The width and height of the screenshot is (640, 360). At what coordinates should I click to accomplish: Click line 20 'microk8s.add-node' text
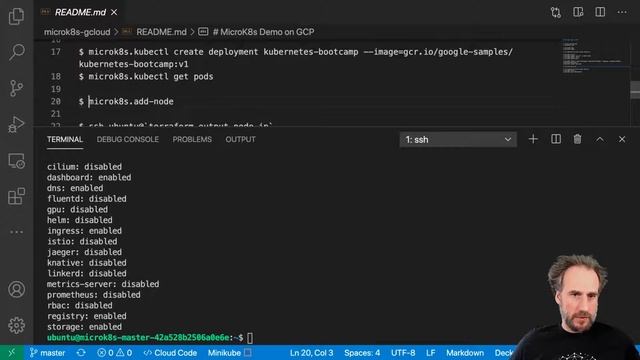pos(131,101)
